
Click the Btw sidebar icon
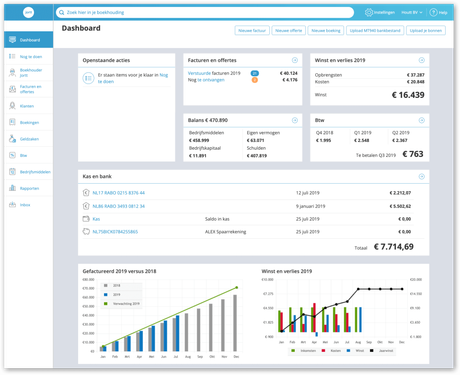tap(12, 155)
